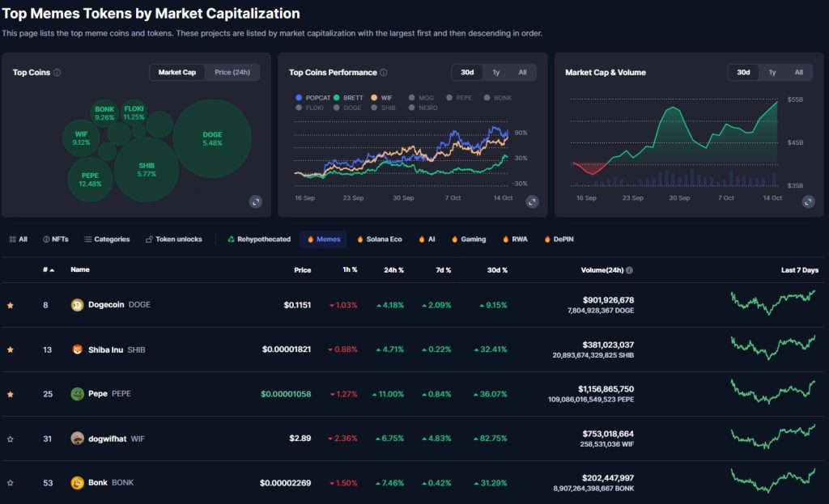Switch Top Coins to Price (24h)
Screen dimensions: 829x504
tap(232, 72)
